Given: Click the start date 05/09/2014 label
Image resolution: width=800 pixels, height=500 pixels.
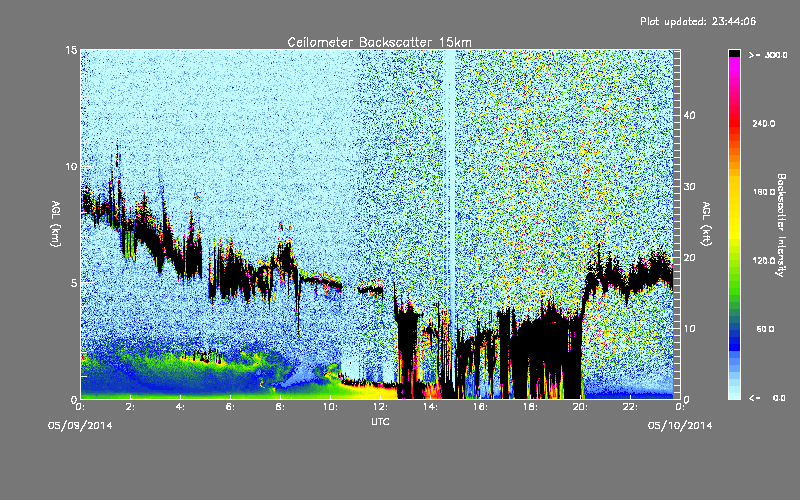Looking at the screenshot, I should click(80, 426).
